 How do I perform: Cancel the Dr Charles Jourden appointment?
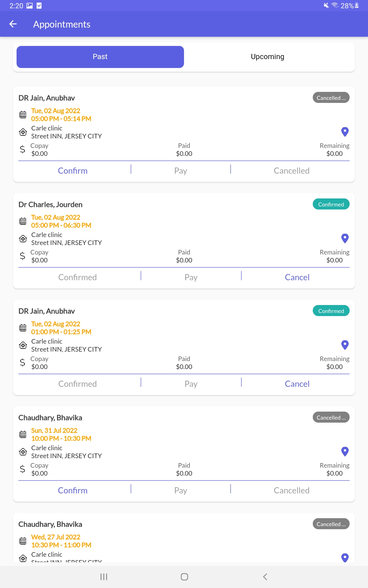(297, 277)
